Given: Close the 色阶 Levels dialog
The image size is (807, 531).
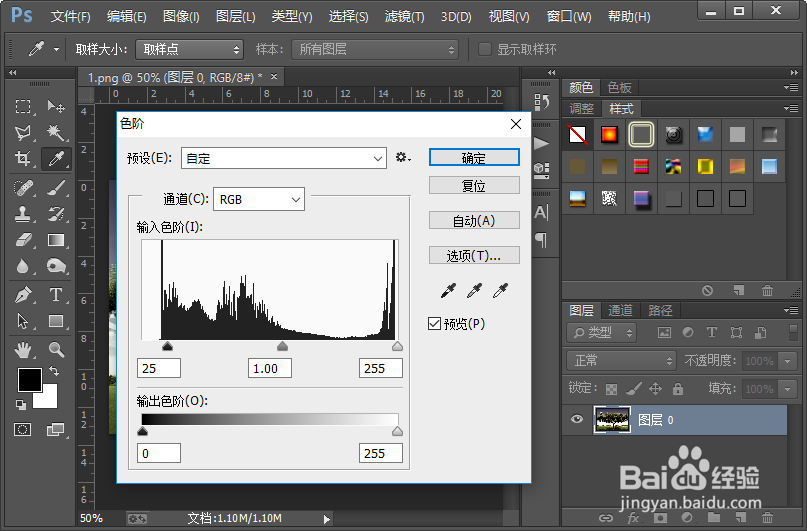Looking at the screenshot, I should pyautogui.click(x=516, y=124).
